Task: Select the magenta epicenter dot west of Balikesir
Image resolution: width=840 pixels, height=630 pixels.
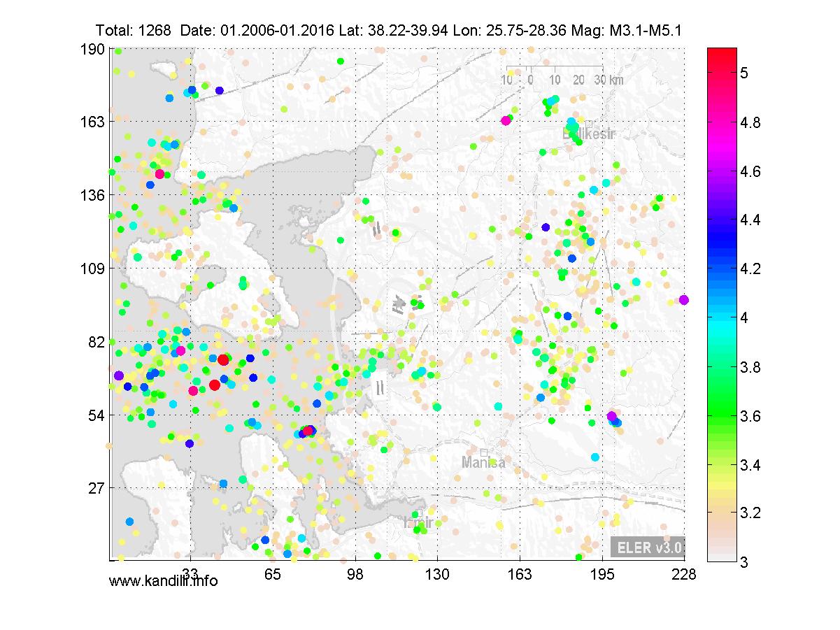Action: [x=506, y=120]
